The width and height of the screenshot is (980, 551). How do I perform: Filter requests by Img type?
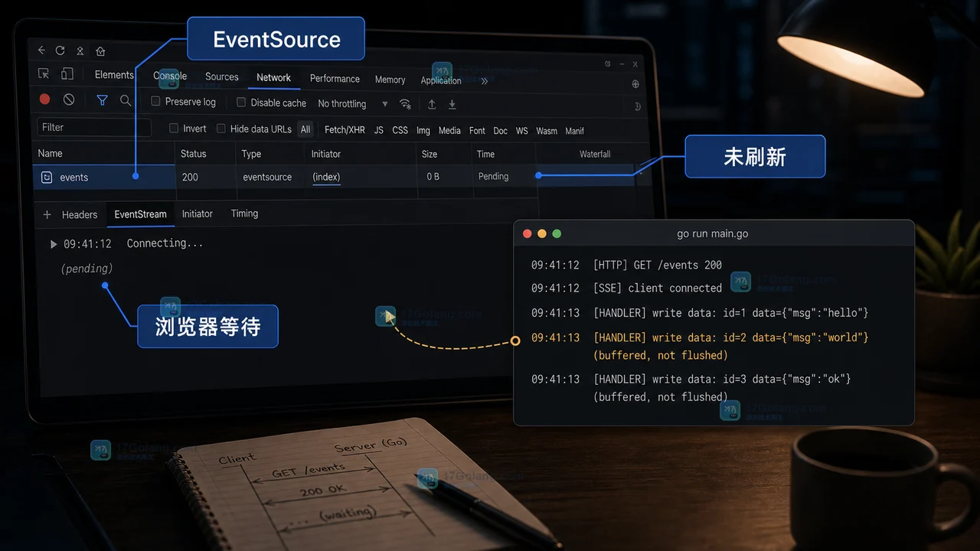[423, 130]
